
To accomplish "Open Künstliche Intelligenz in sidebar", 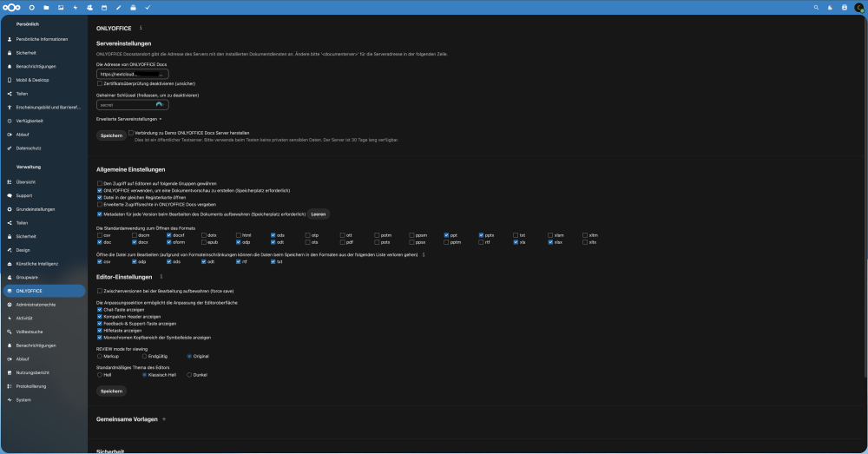I will (x=44, y=264).
